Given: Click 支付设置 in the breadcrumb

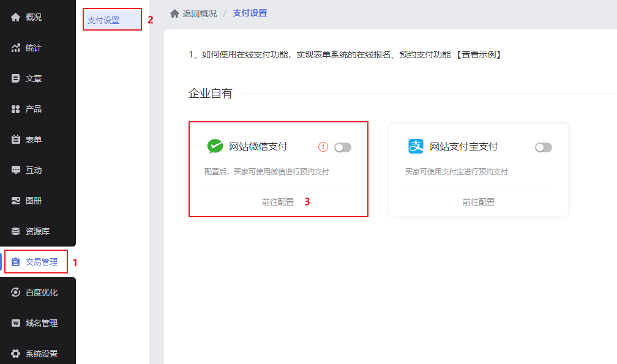Looking at the screenshot, I should click(x=250, y=13).
